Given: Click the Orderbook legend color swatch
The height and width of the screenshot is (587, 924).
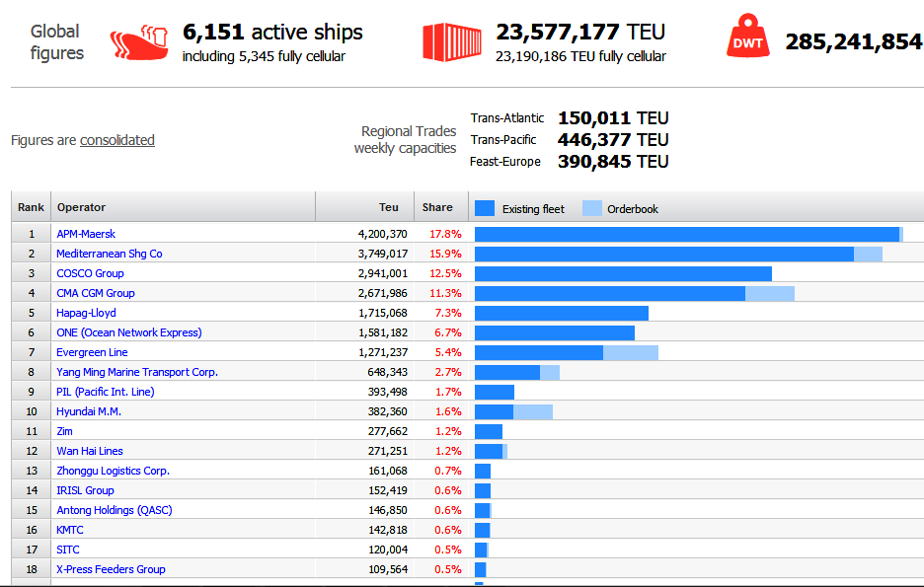Looking at the screenshot, I should point(591,208).
